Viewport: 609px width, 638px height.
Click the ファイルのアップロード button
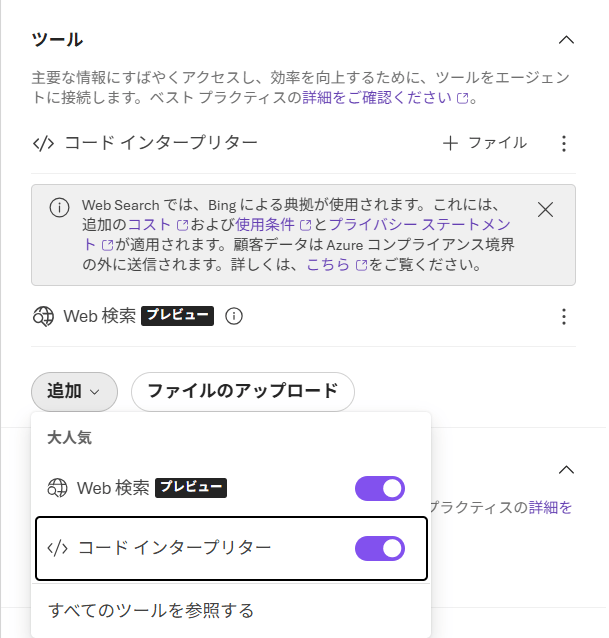pos(243,391)
